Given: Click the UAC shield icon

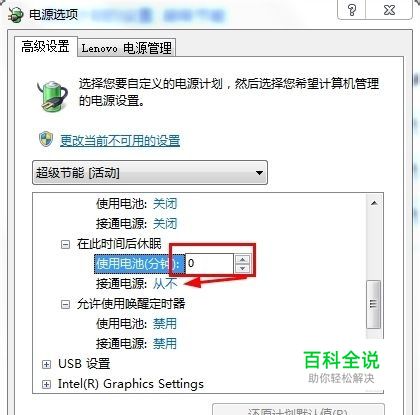Looking at the screenshot, I should point(46,139).
